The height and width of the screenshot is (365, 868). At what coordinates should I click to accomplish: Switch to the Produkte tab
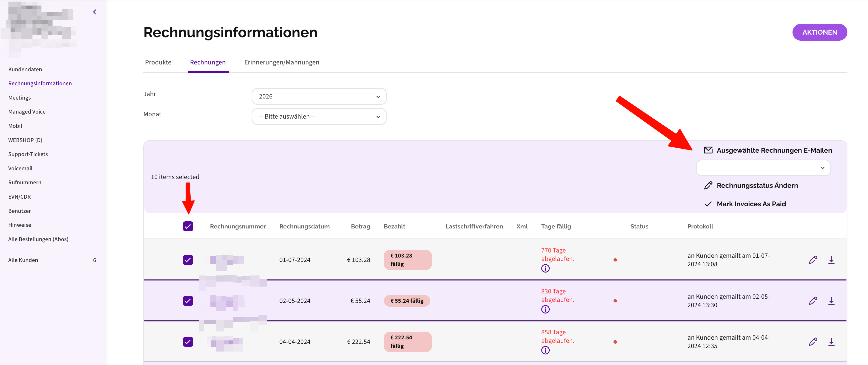[x=158, y=62]
